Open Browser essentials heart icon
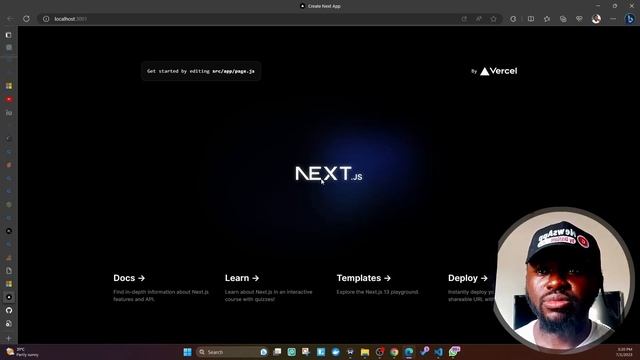Viewport: 640px width, 360px height. tap(579, 19)
